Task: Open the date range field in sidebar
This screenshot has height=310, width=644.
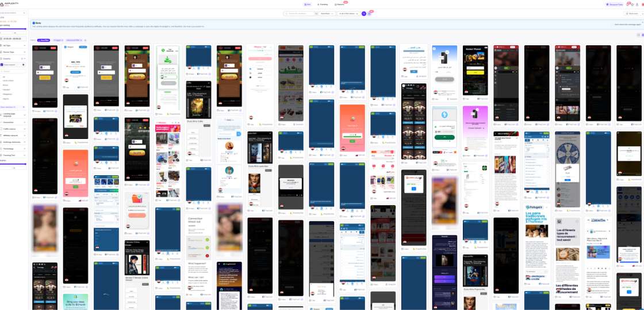Action: coord(14,38)
